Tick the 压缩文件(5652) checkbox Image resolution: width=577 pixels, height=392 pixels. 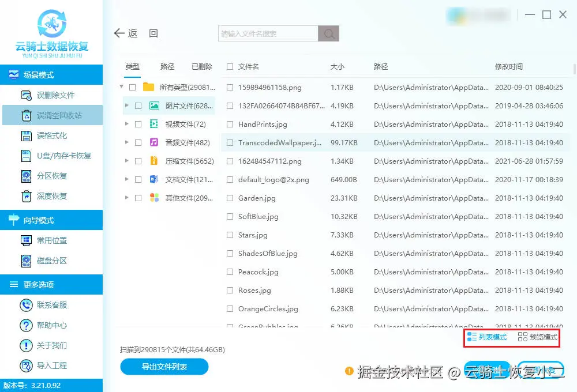pos(138,161)
